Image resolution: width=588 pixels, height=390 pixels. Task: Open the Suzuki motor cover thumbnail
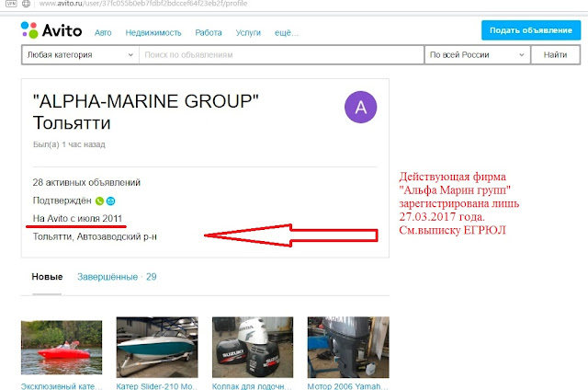pyautogui.click(x=253, y=347)
